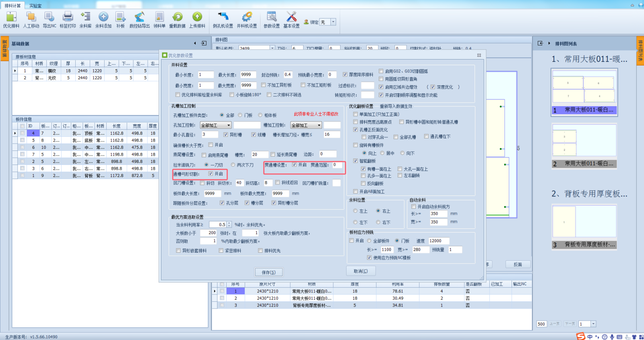Click the 宽度 column header in 板件信息
The width and height of the screenshot is (644, 340).
tap(137, 126)
